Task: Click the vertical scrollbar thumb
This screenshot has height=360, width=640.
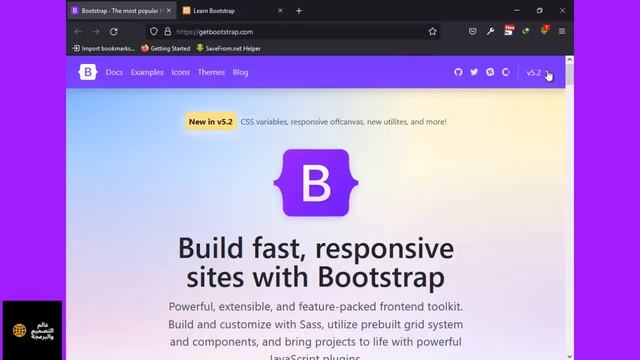Action: tap(569, 74)
